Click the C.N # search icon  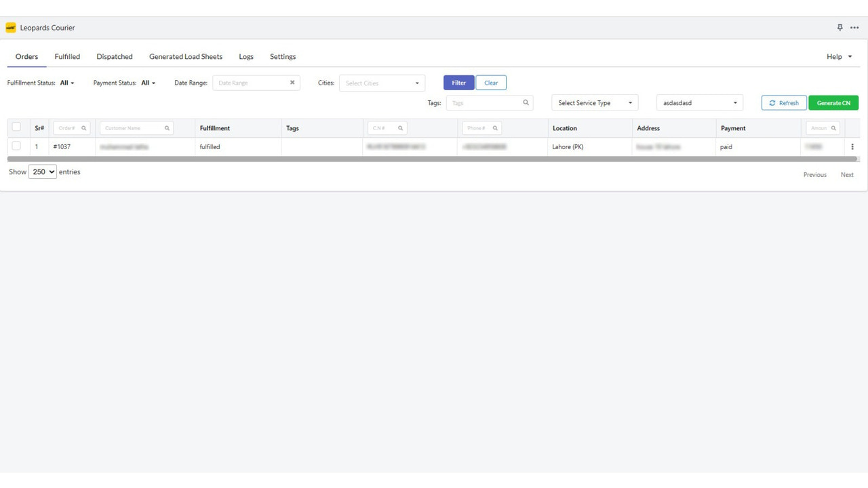(x=400, y=127)
